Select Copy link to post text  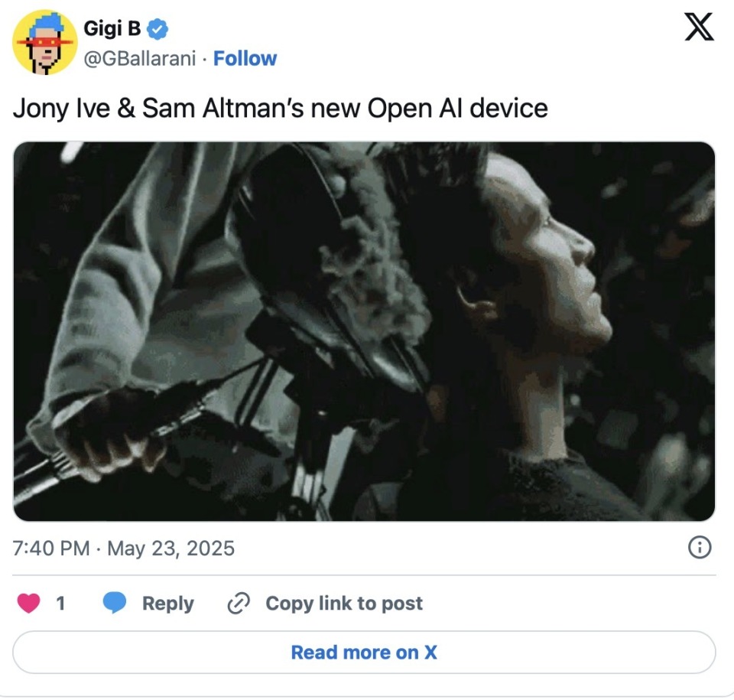(x=343, y=604)
